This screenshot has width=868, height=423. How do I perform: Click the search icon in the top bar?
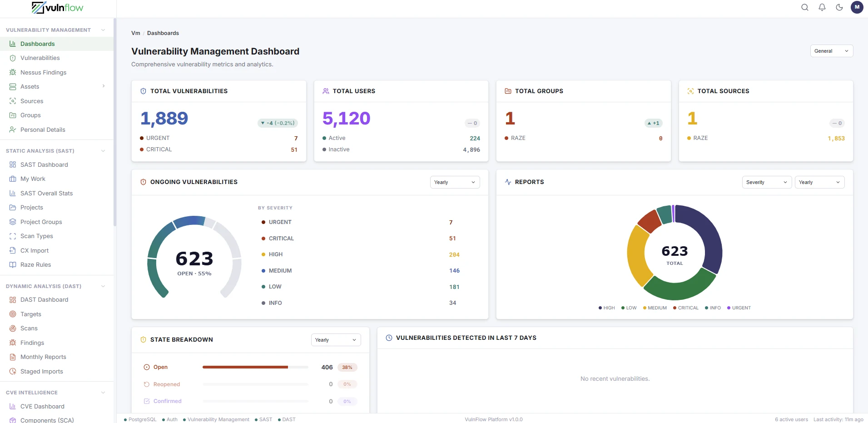[x=805, y=7]
